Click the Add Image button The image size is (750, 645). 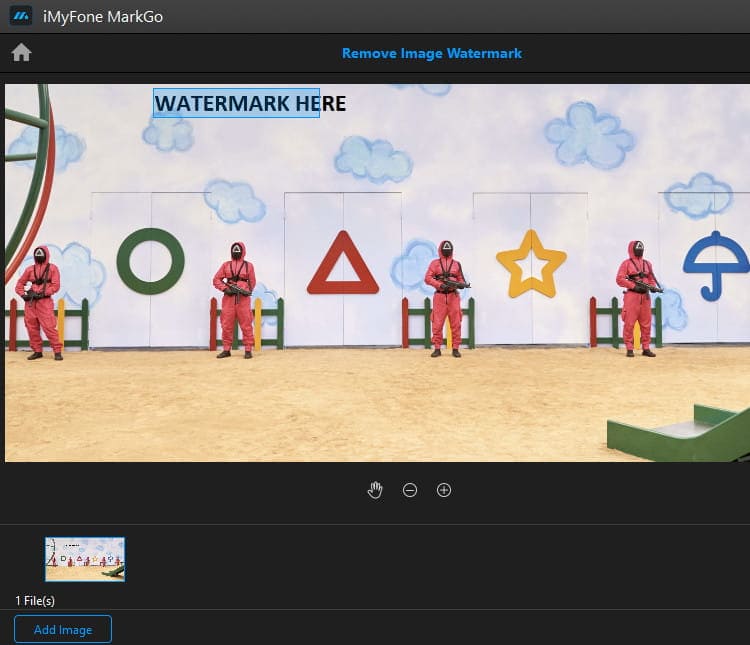(x=63, y=629)
